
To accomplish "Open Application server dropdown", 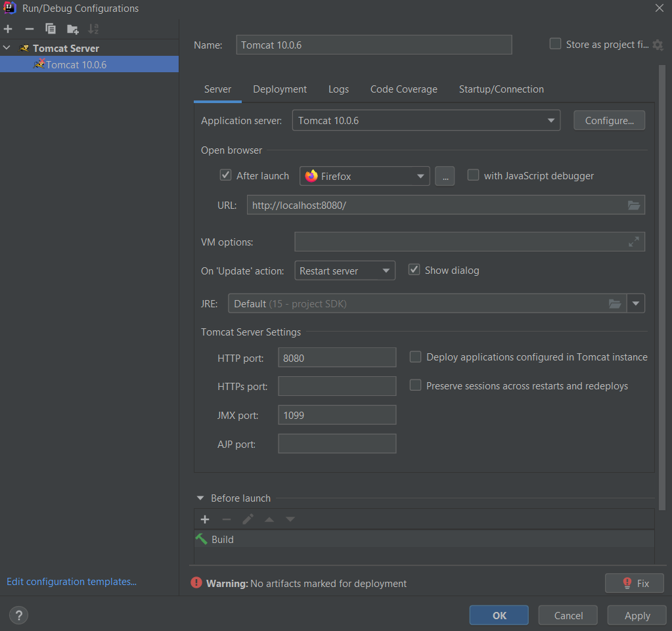I will coord(426,120).
